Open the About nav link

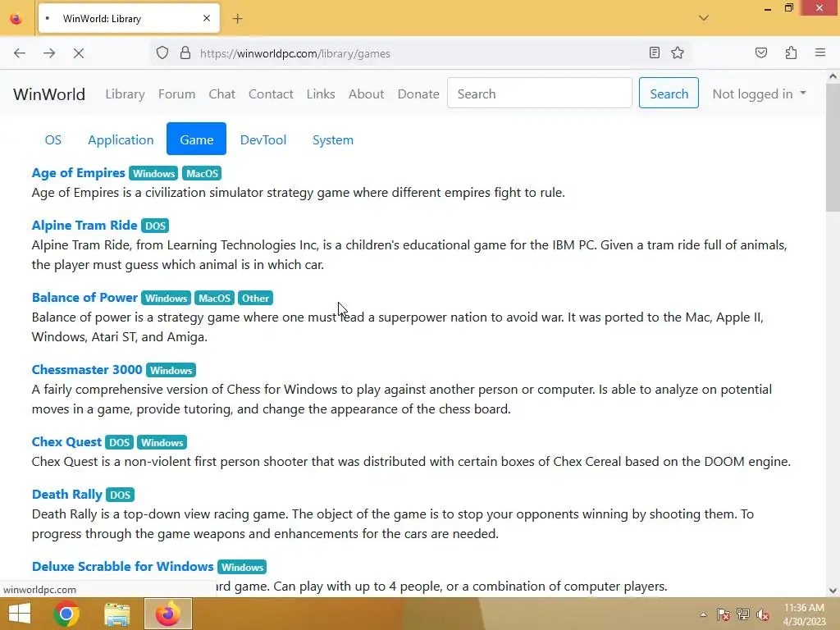(367, 94)
